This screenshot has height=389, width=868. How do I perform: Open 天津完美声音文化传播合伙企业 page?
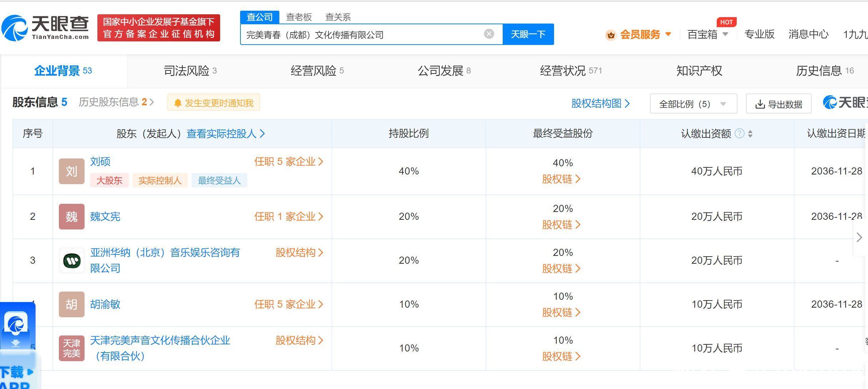coord(160,348)
